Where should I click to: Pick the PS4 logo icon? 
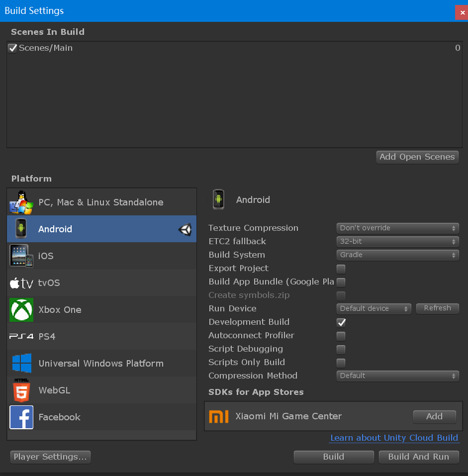[x=21, y=337]
